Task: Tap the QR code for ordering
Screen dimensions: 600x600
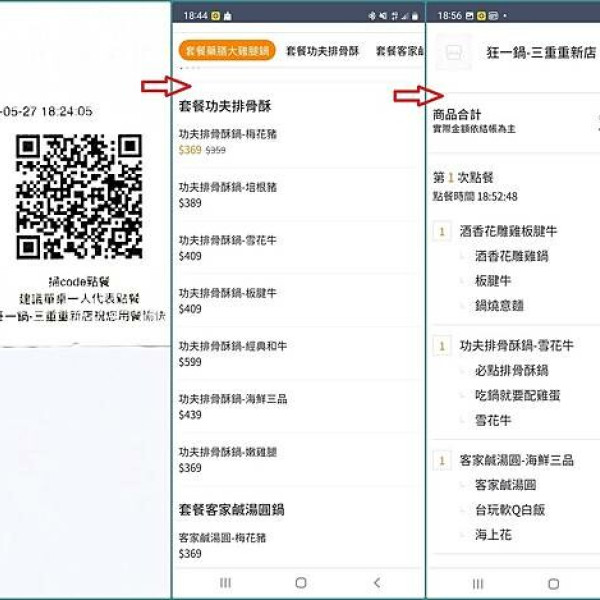Action: coord(79,196)
